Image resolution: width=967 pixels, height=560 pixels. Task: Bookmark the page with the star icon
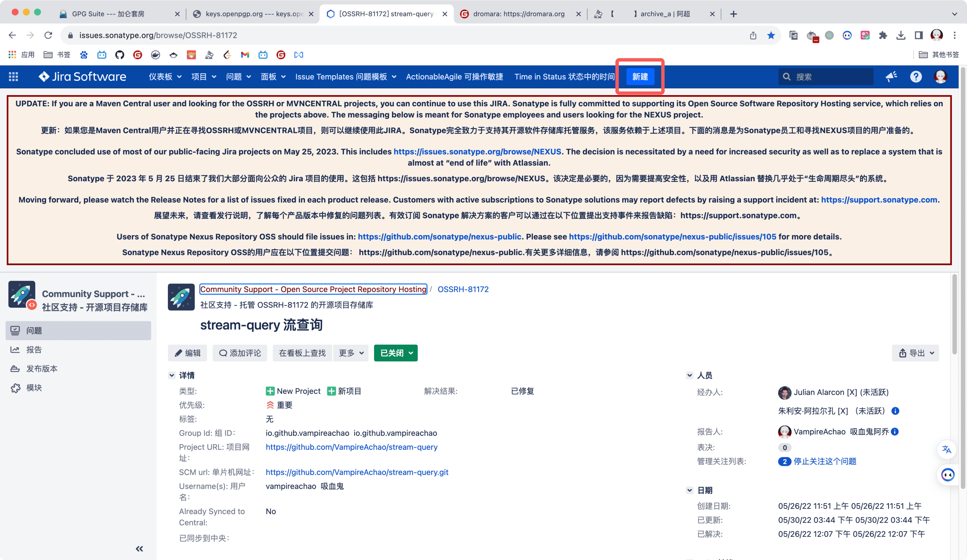pyautogui.click(x=771, y=35)
